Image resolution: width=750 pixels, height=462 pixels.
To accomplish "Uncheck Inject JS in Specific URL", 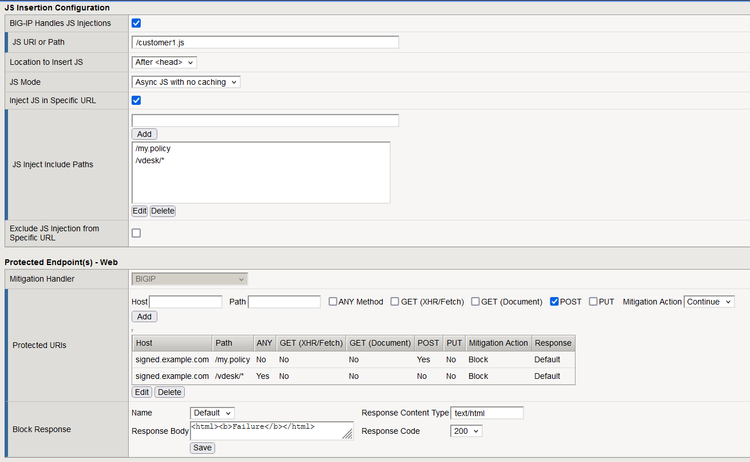I will [136, 100].
